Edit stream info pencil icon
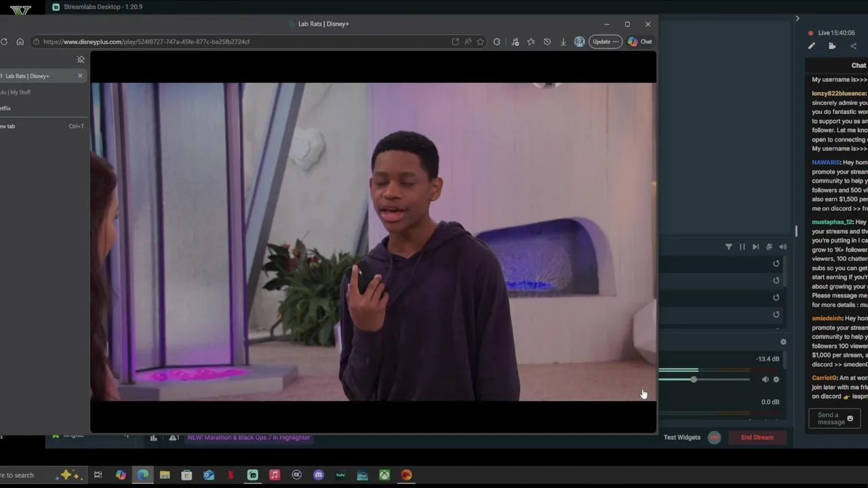The image size is (868, 488). (812, 46)
